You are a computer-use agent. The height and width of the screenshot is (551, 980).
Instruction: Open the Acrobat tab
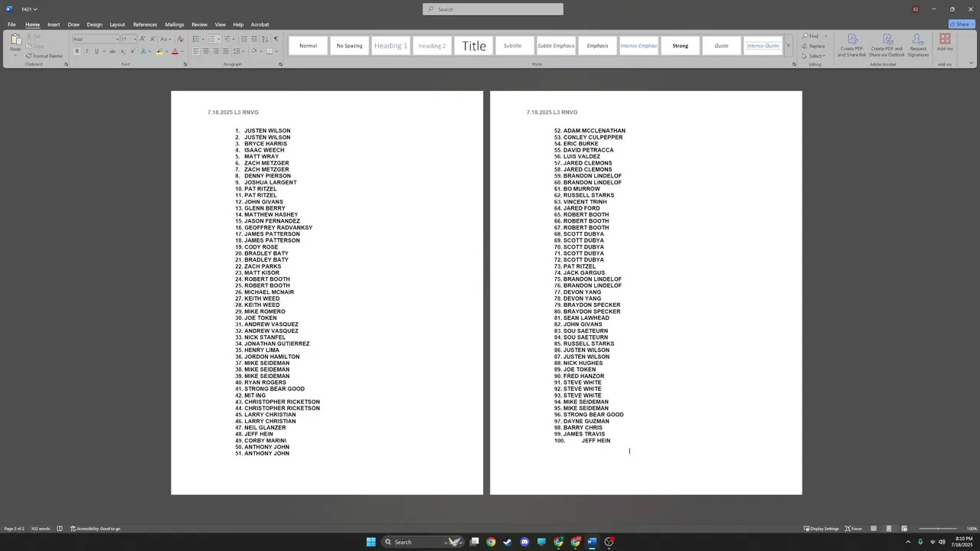point(260,24)
